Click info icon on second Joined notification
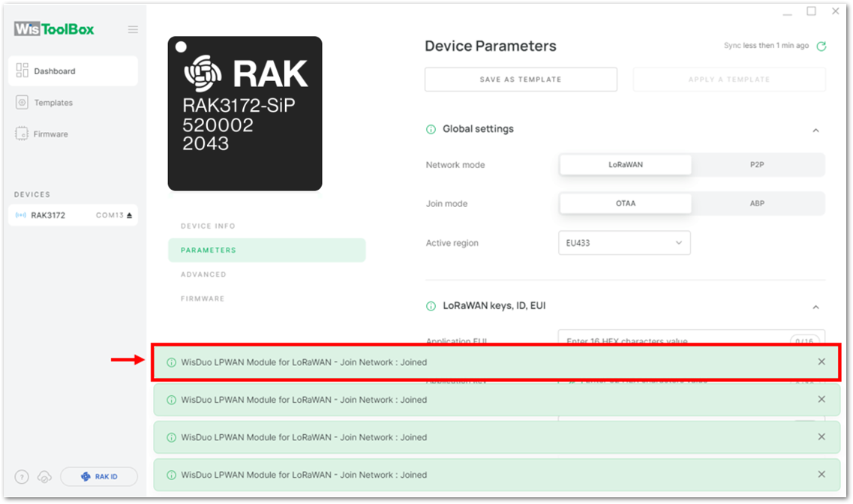 click(171, 400)
